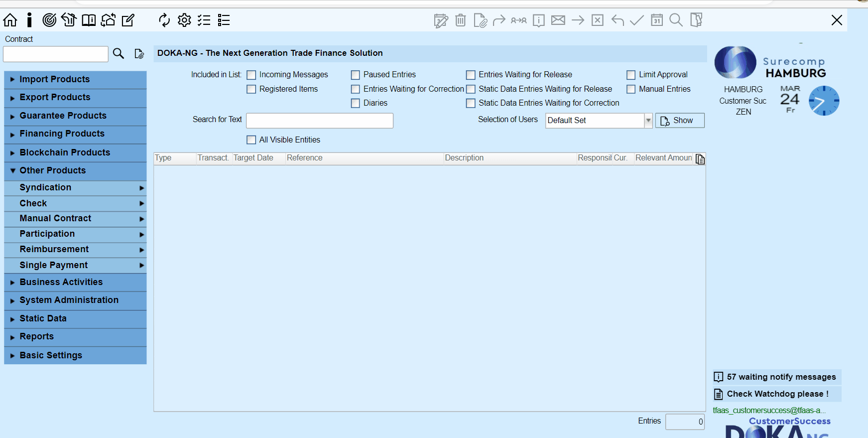
Task: Open the Single Payment submenu
Action: (x=75, y=266)
